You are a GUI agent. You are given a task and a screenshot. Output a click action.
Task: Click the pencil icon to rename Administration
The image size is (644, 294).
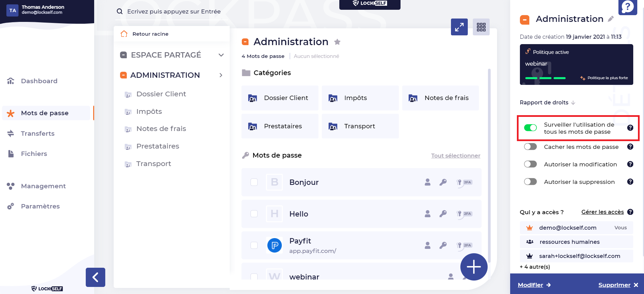point(611,19)
